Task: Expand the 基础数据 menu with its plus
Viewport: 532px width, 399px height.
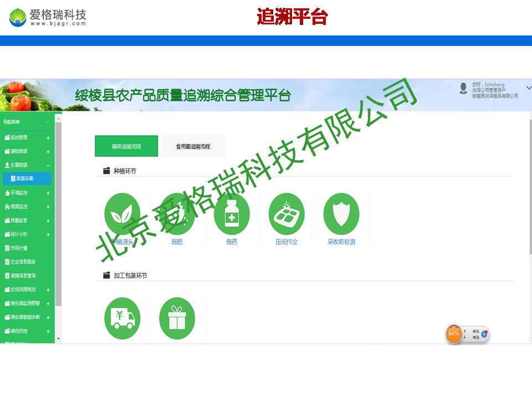Action: tap(48, 152)
